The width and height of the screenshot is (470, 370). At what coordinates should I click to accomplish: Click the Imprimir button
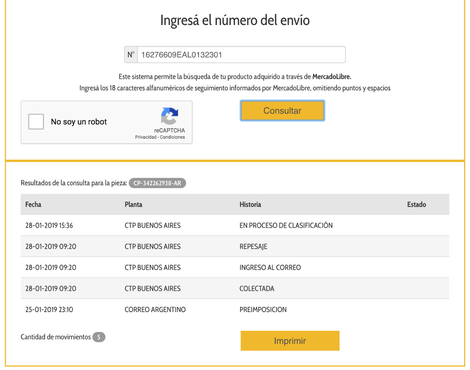pyautogui.click(x=290, y=341)
